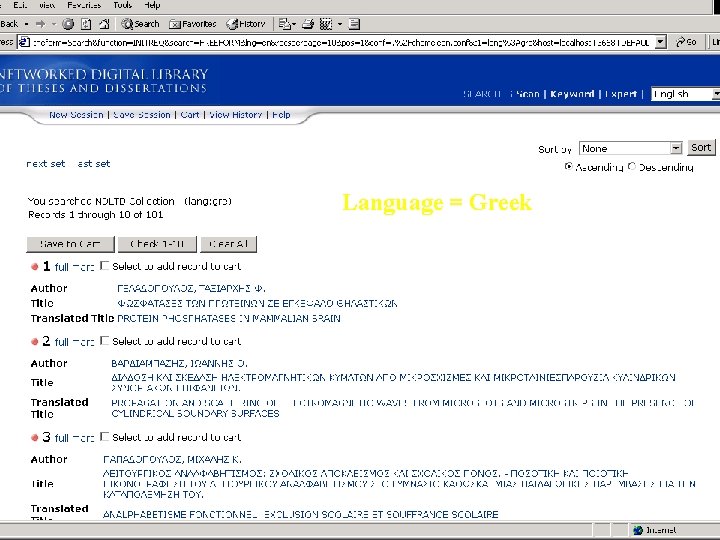Stop page loading with Stop icon

[68, 24]
